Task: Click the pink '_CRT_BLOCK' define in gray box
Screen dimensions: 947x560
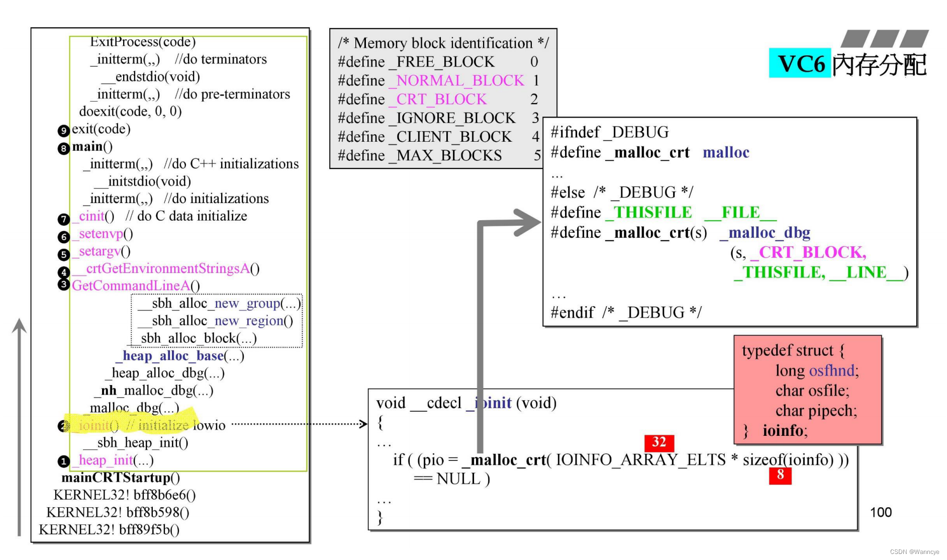Action: coord(438,100)
